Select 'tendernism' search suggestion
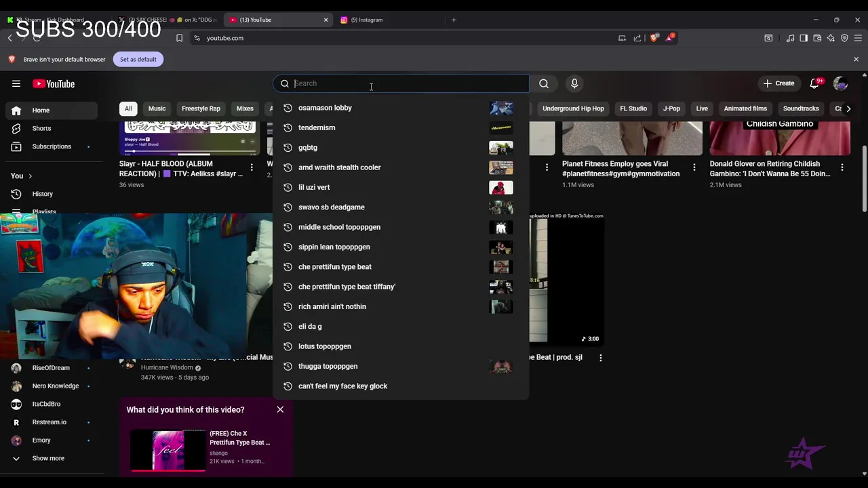The width and height of the screenshot is (868, 488). (401, 127)
